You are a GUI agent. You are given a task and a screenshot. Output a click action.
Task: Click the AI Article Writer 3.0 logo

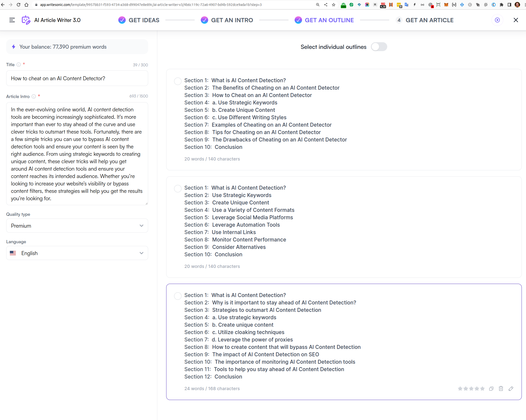26,20
